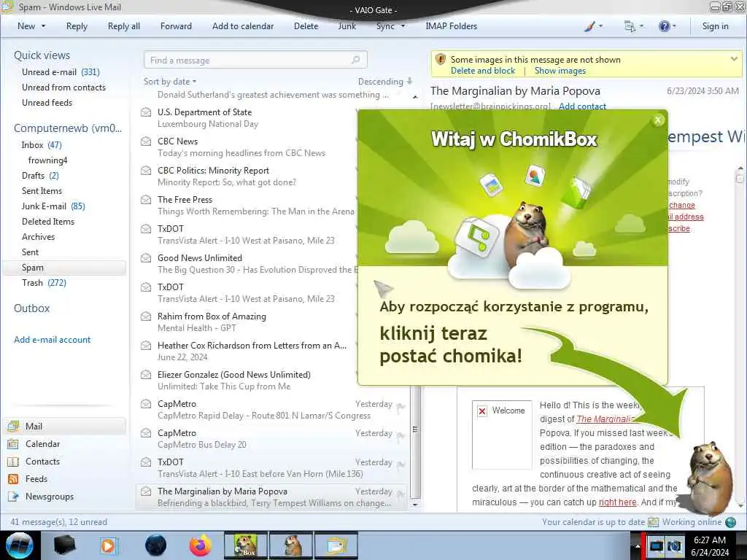Click the broken Welcome image placeholder
Viewport: 747px width, 560px height.
pos(502,435)
